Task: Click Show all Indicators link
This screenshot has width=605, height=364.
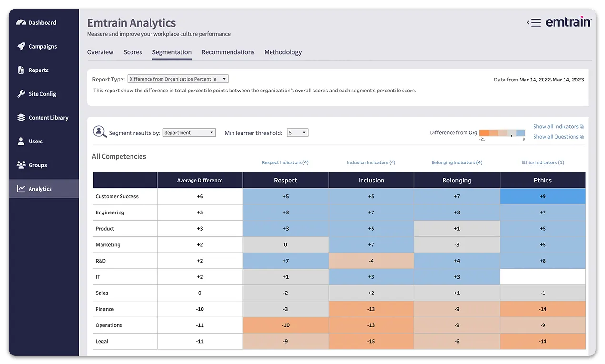Action: [555, 127]
